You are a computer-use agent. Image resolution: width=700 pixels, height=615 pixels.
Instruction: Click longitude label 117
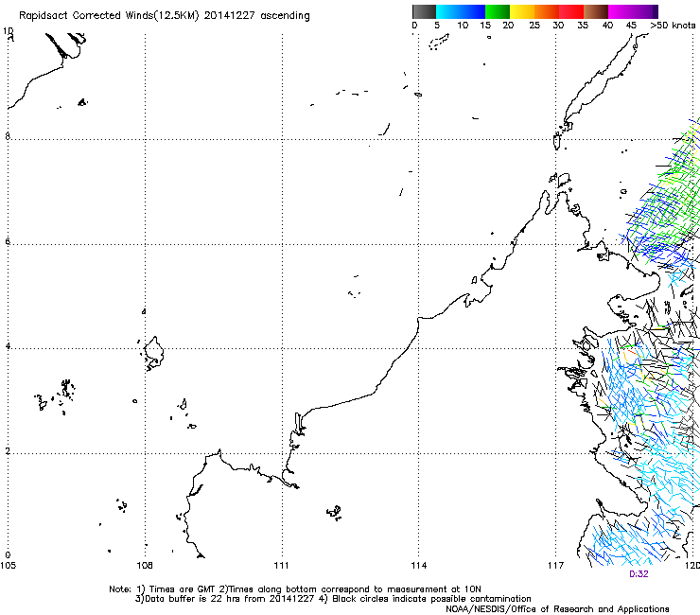(556, 566)
